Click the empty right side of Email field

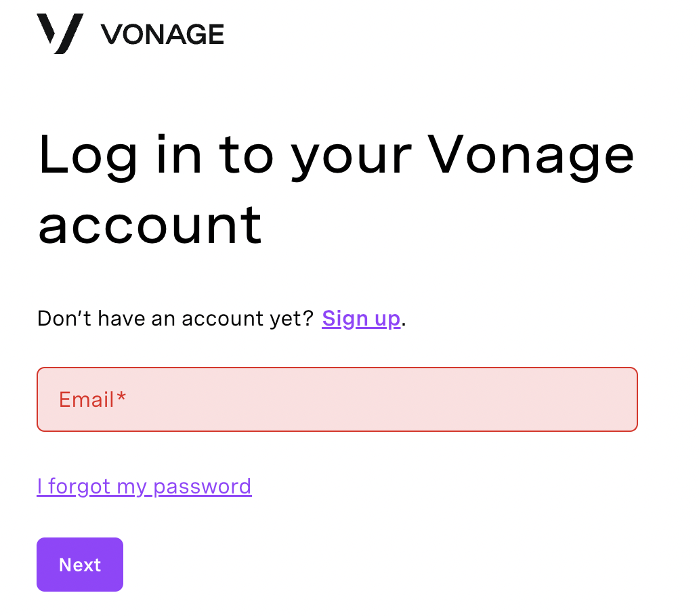click(x=490, y=399)
